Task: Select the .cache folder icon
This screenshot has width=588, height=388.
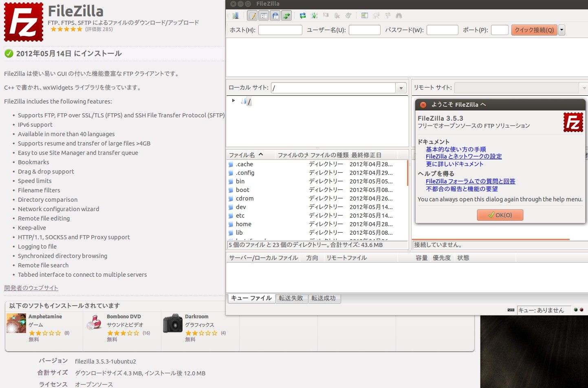Action: [231, 164]
